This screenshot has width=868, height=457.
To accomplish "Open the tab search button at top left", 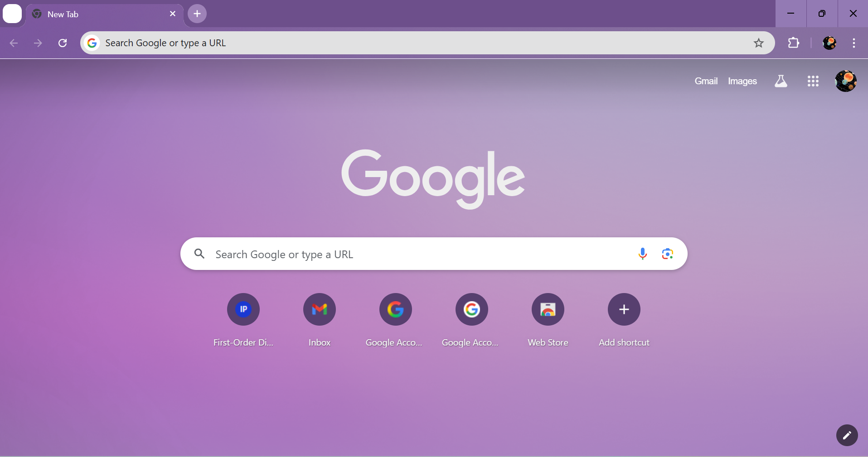I will coord(12,14).
